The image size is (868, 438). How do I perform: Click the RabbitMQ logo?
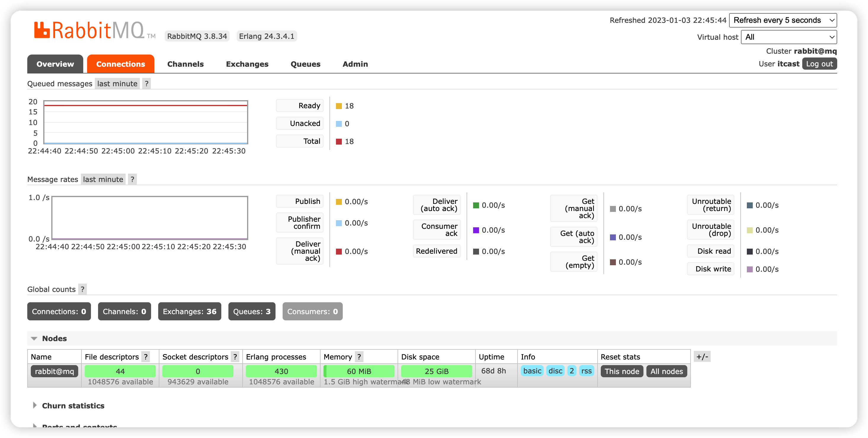(95, 30)
